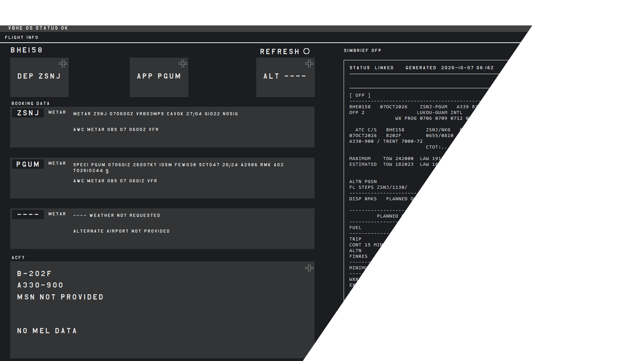This screenshot has width=644, height=361.
Task: Click the A330-900 aircraft type
Action: tap(40, 285)
